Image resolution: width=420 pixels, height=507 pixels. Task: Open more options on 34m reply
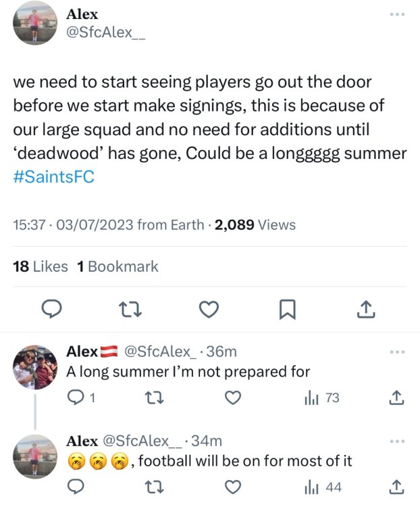[x=398, y=441]
